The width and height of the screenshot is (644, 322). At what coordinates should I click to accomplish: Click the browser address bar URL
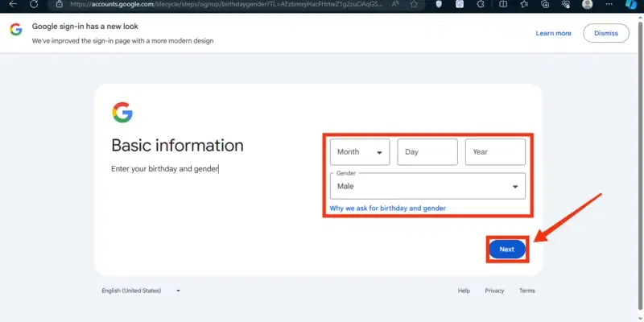coord(227,4)
